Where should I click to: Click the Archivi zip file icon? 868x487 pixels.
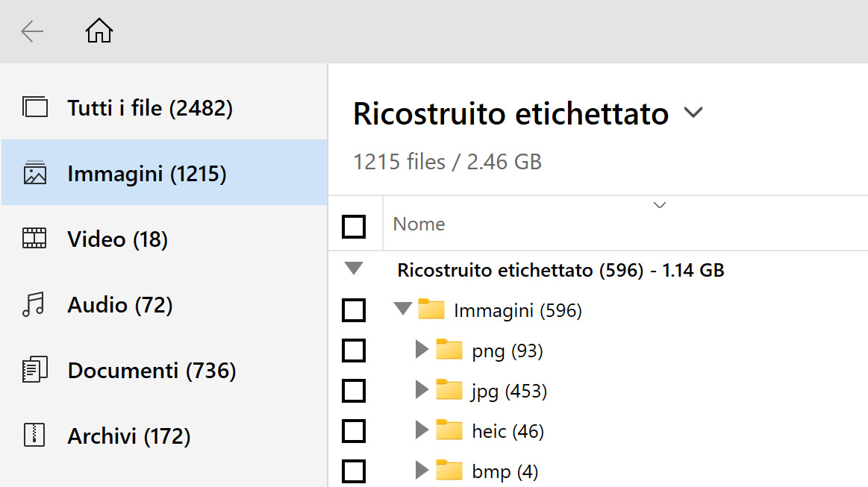(x=34, y=436)
